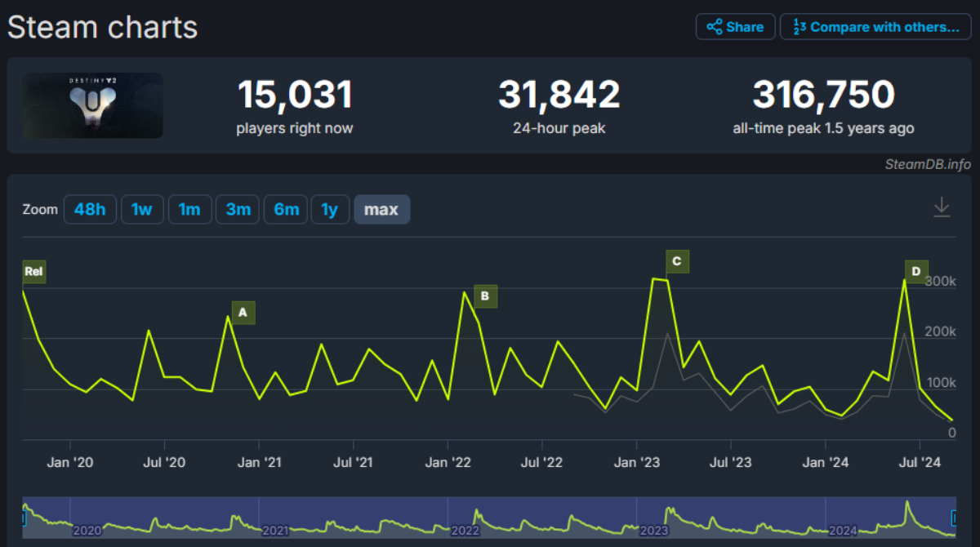Click event marker D on the chart
The height and width of the screenshot is (547, 980).
916,272
